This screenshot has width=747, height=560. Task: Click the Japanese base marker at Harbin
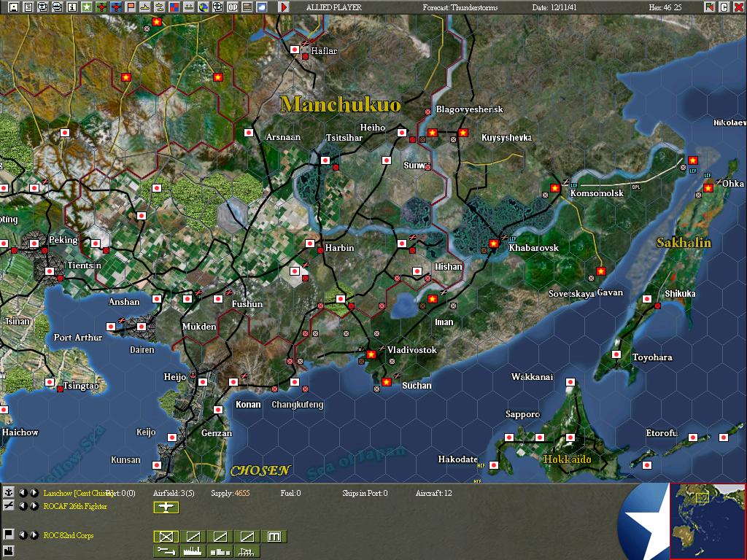click(310, 244)
